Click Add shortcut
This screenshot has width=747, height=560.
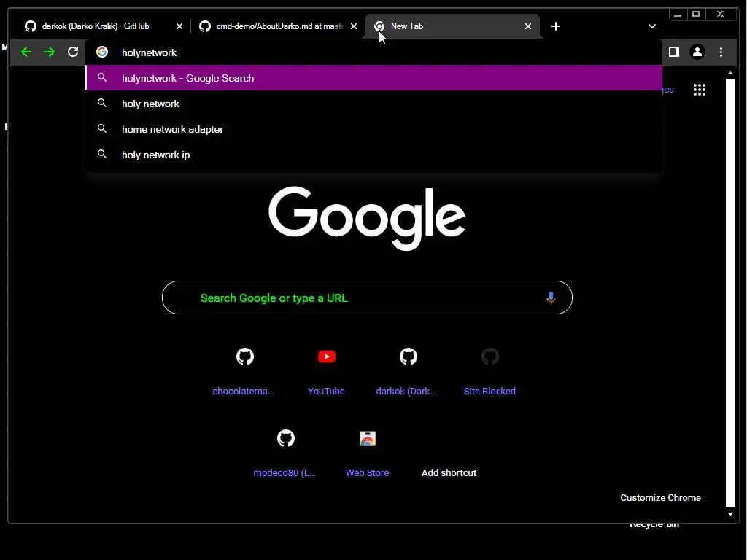click(x=449, y=472)
